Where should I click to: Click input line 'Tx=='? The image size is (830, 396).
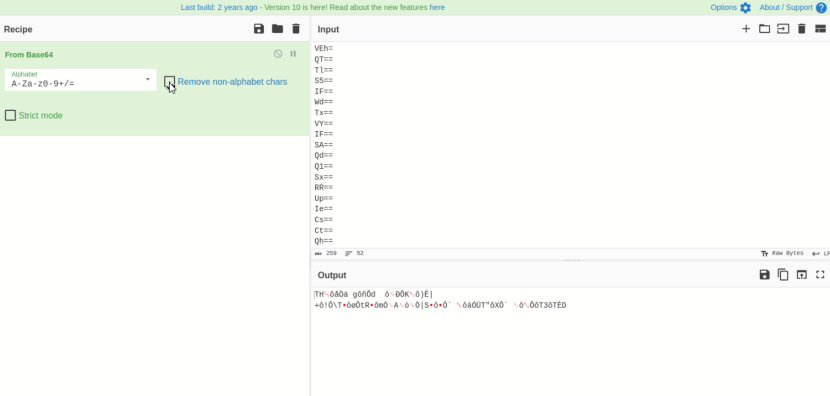point(323,113)
